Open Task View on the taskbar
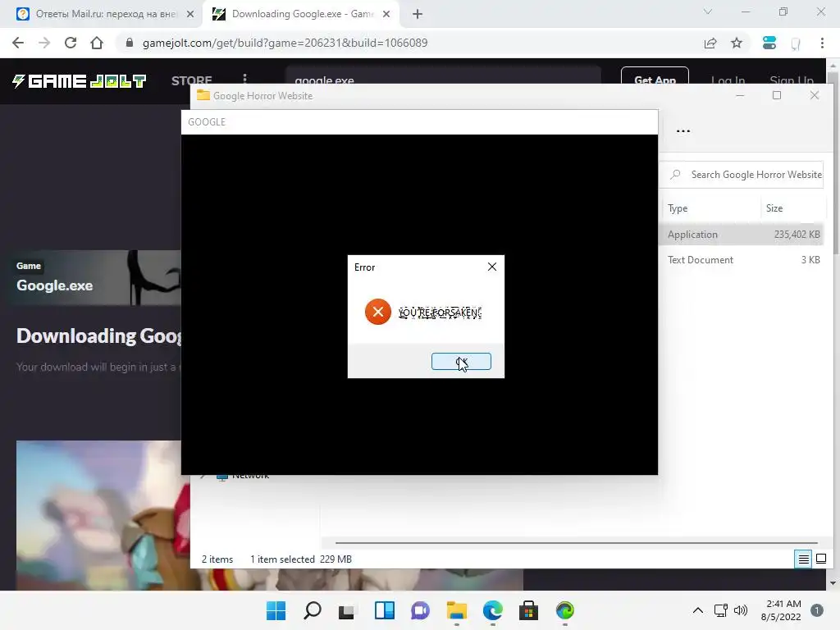The width and height of the screenshot is (840, 630). pos(347,610)
